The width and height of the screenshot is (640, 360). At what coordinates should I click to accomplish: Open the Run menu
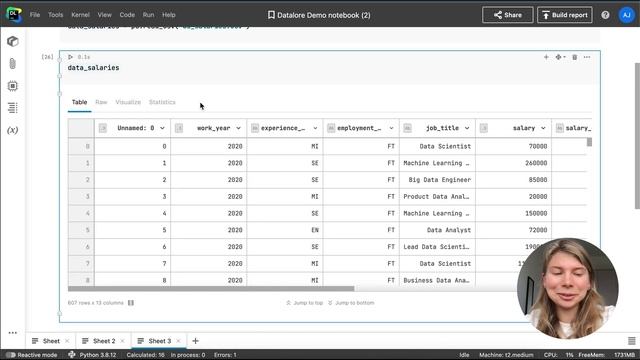pyautogui.click(x=148, y=15)
